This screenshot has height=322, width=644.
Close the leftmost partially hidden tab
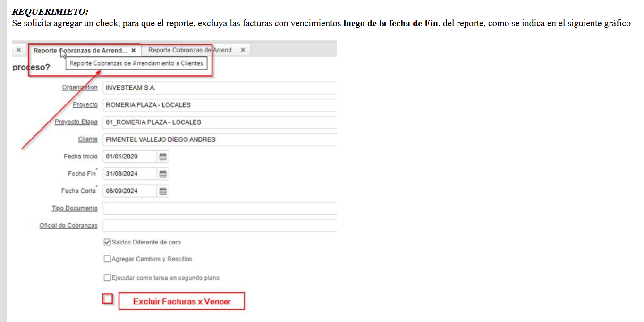(x=18, y=50)
